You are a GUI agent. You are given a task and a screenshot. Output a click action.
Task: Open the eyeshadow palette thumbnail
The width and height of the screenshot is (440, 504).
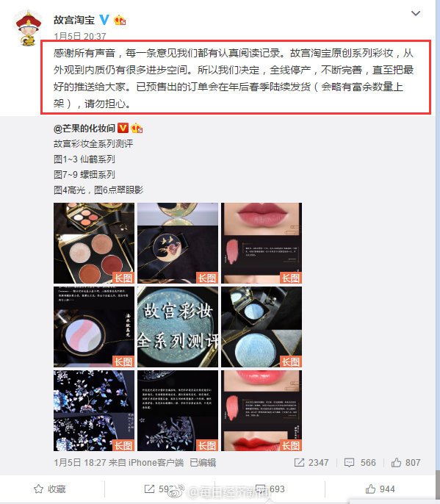(x=94, y=243)
